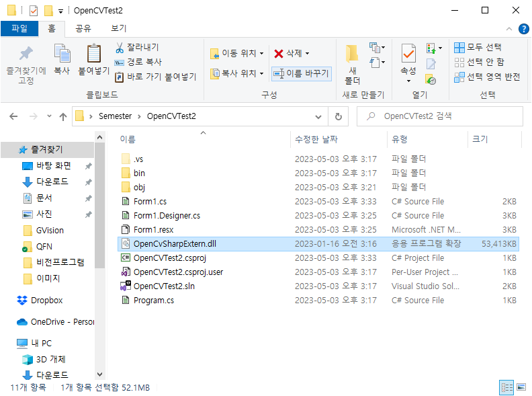Open the new item dropdown in 새로 만들기
The height and width of the screenshot is (396, 532).
tap(377, 47)
